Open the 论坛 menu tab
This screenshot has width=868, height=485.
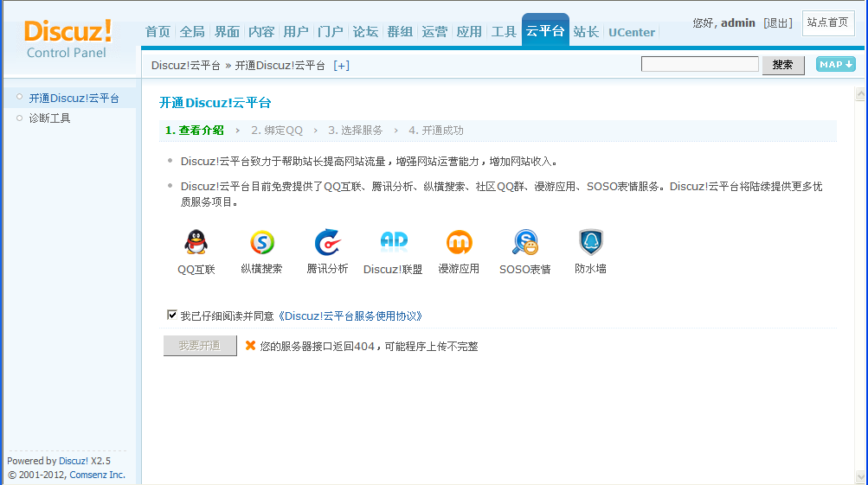coord(365,32)
